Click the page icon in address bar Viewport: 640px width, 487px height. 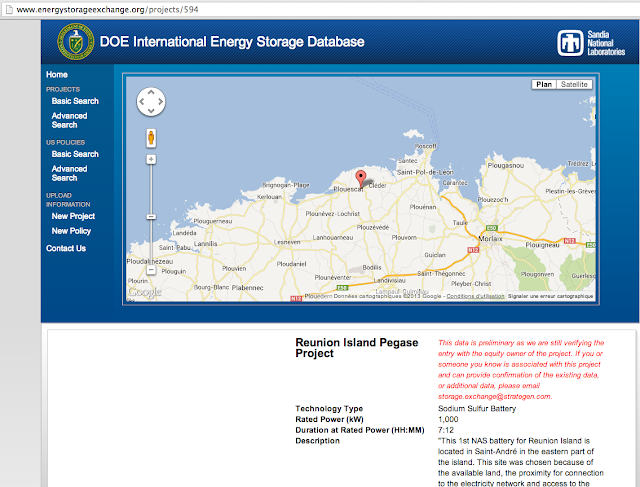(9, 9)
